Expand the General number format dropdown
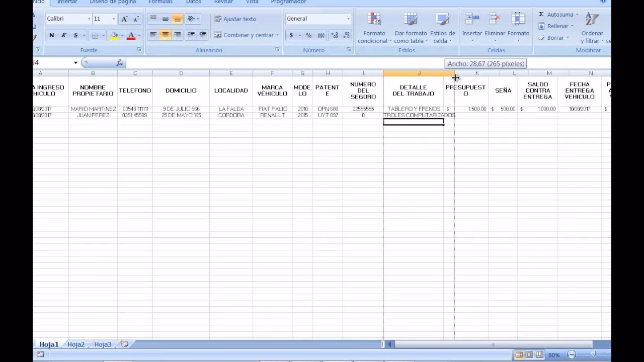Screen dimensions: 644x362 tap(348, 19)
